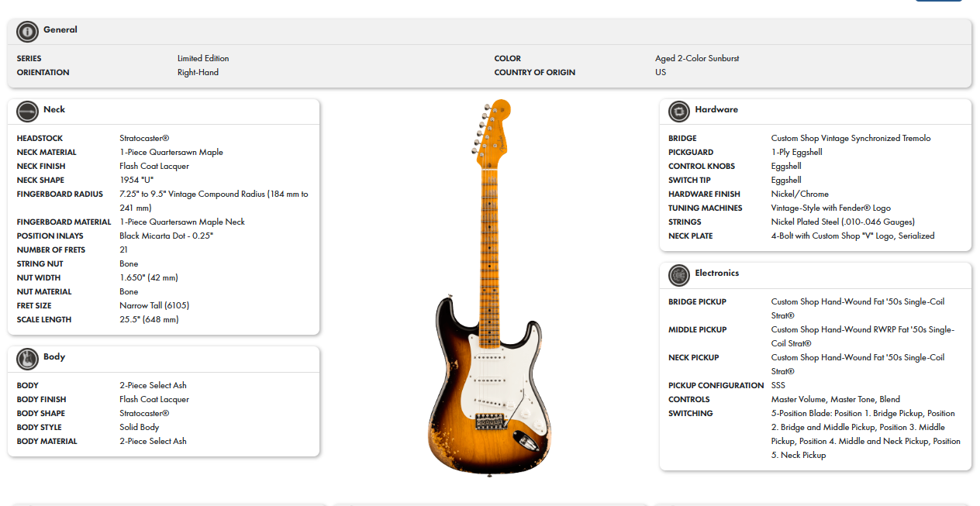This screenshot has width=980, height=506.
Task: Click the General section info icon
Action: point(26,31)
